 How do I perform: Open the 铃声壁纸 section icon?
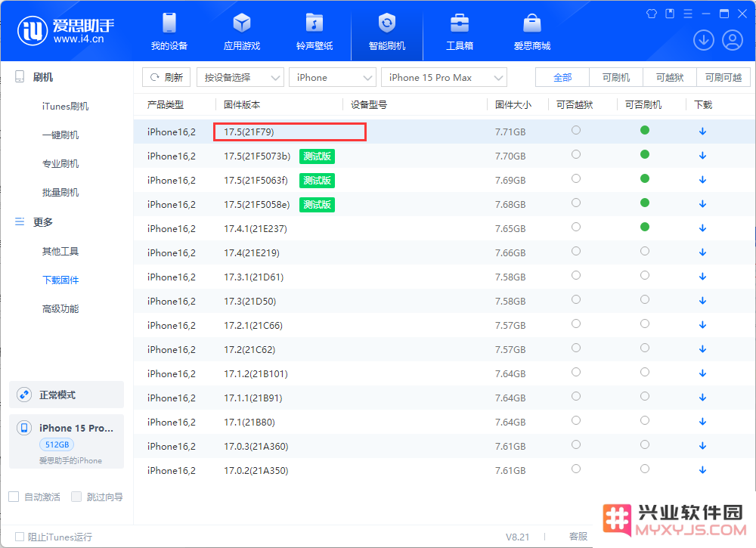[314, 23]
